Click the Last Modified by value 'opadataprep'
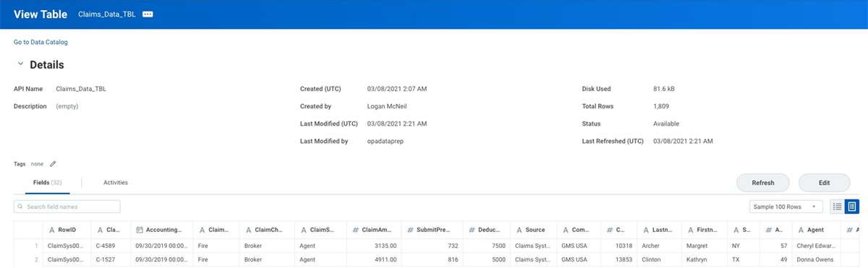868x268 pixels. 386,141
